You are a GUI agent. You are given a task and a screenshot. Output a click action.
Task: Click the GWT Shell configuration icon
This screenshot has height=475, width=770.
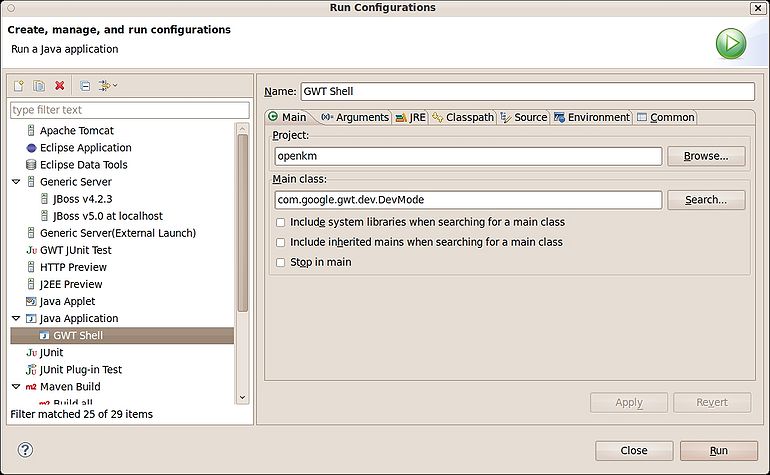44,335
